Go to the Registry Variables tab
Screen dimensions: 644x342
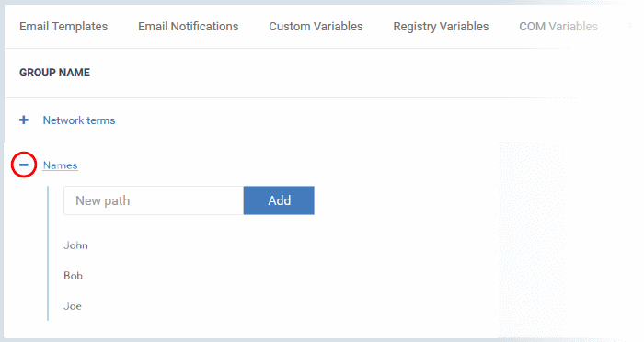tap(441, 27)
